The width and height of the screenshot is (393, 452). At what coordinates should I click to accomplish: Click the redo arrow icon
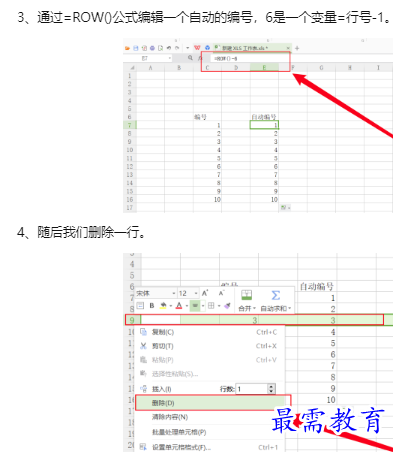[x=177, y=48]
